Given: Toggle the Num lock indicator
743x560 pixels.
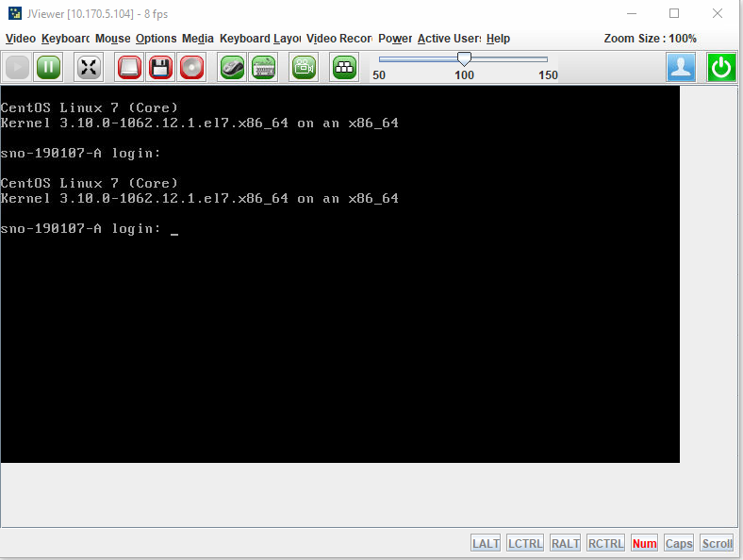Looking at the screenshot, I should coord(644,543).
